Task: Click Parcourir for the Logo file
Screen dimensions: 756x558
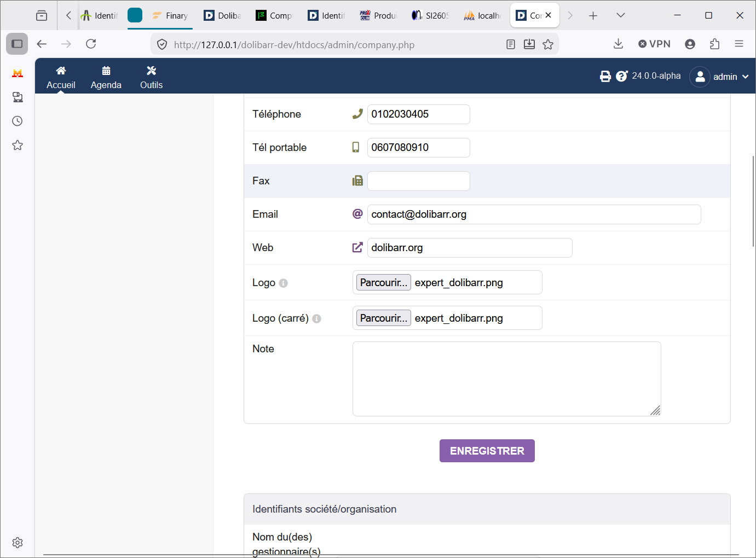Action: tap(384, 282)
